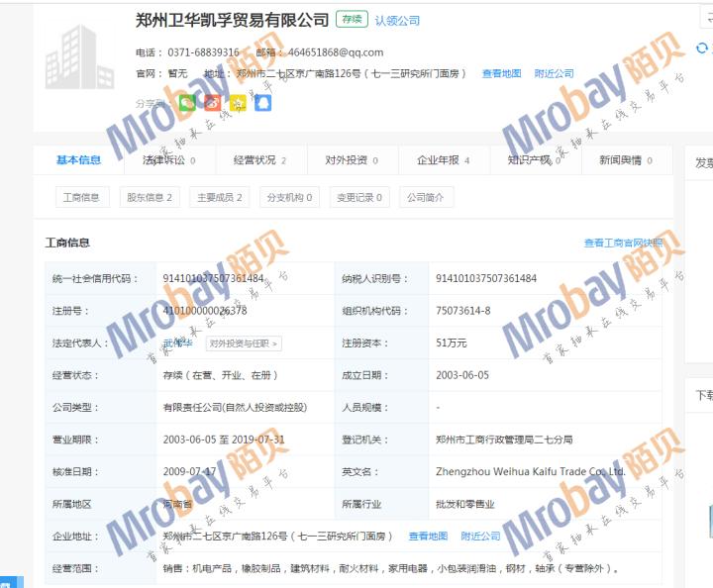The image size is (713, 588).
Task: Expand 对外投资与任职 next to legal representative
Action: (244, 343)
